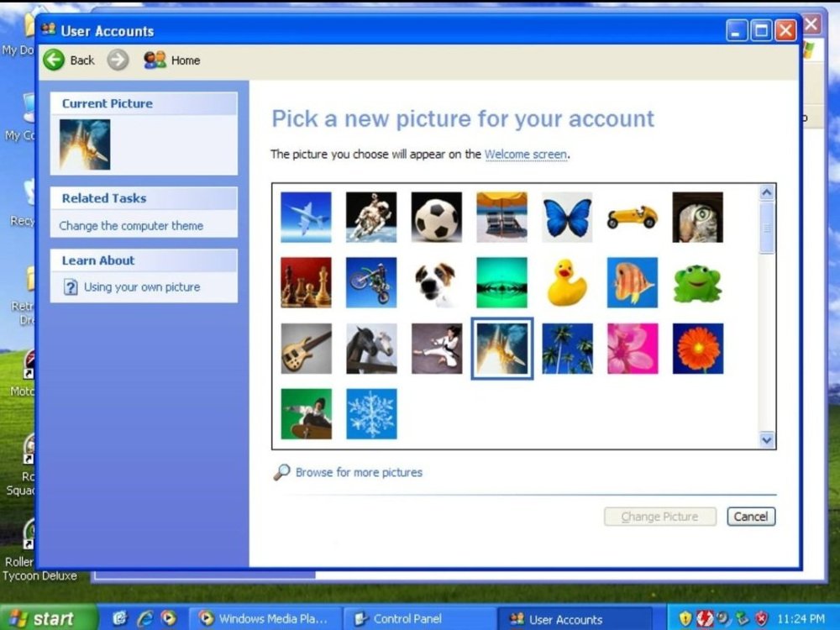Click the scroll-up arrow on the picture list
The height and width of the screenshot is (630, 840).
pyautogui.click(x=766, y=191)
